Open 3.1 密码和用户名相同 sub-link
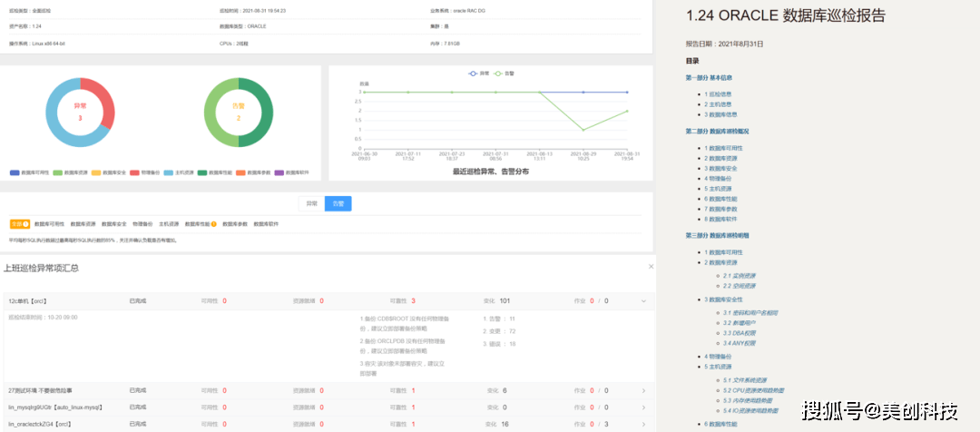980x432 pixels. coord(750,312)
